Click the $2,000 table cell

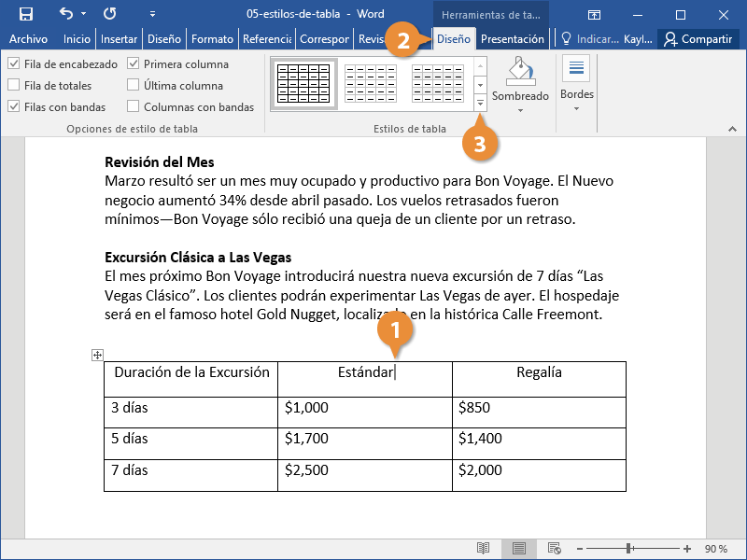539,475
